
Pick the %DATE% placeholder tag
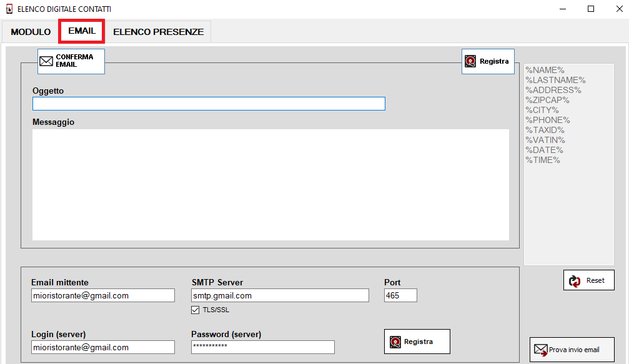[544, 150]
